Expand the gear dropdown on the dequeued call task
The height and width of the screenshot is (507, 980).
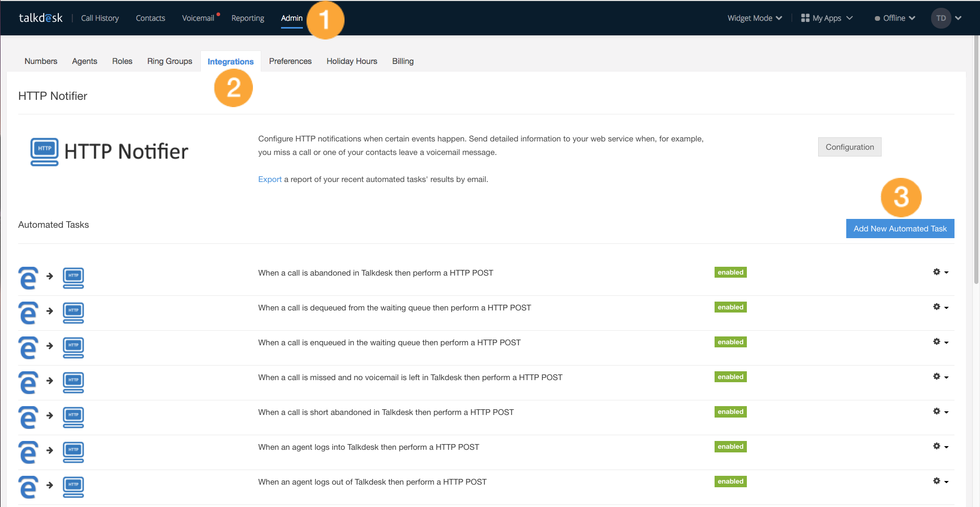tap(947, 307)
